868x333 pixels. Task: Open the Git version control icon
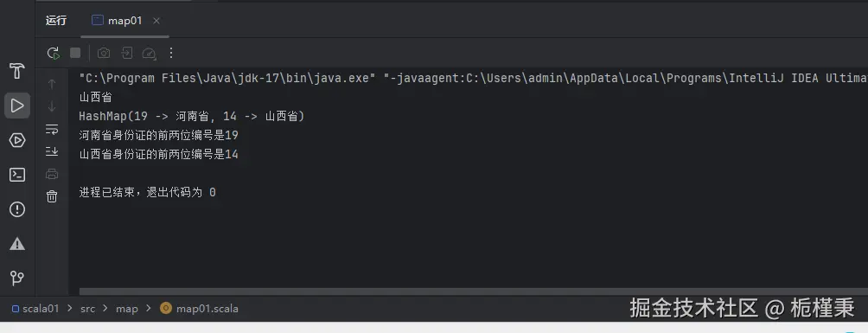(17, 278)
